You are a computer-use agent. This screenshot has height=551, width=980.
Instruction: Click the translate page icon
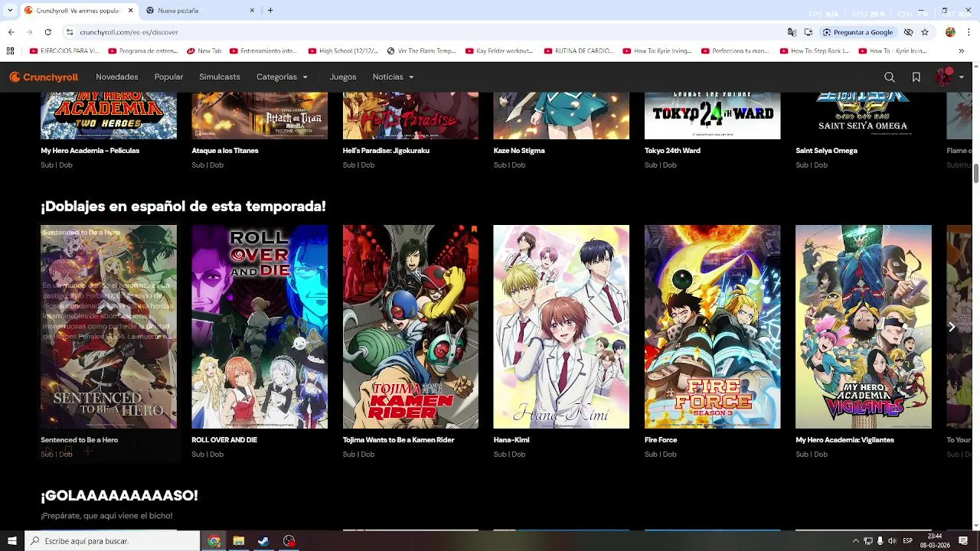[x=792, y=32]
